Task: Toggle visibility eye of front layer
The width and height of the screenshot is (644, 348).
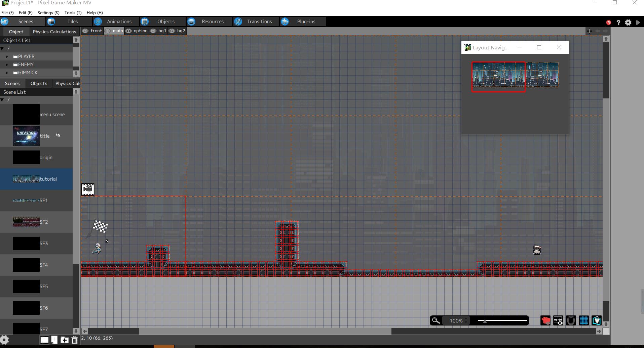Action: 85,31
